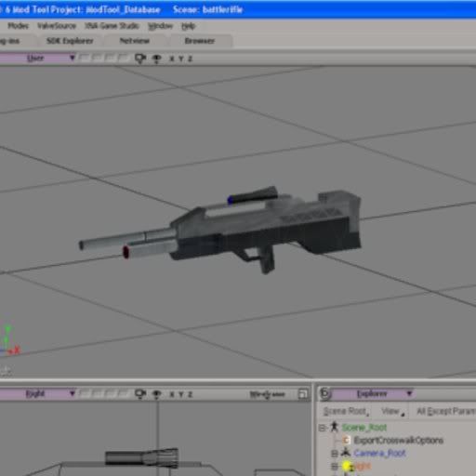
Task: Expand the light tree node
Action: 335,466
